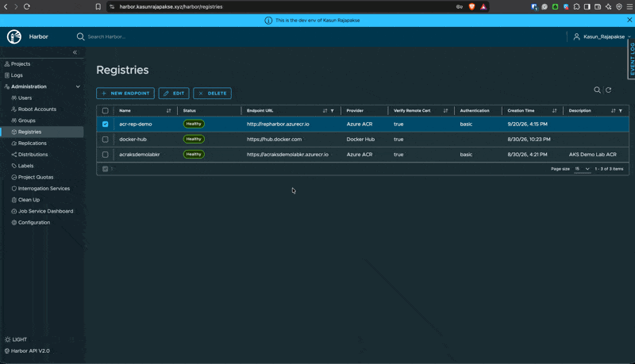Viewport: 635px width, 364px height.
Task: Reload the browser page
Action: point(27,6)
